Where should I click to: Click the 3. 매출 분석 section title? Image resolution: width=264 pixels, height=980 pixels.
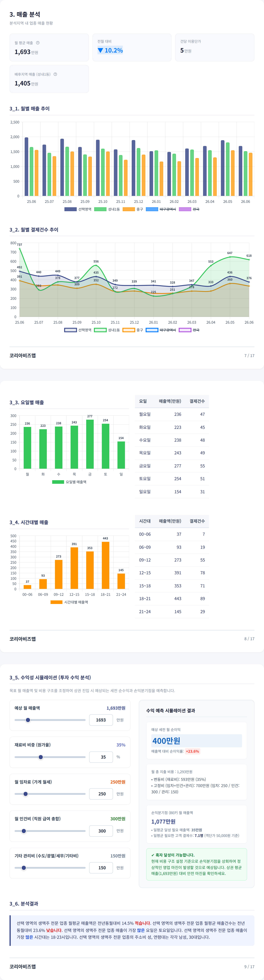[x=25, y=14]
